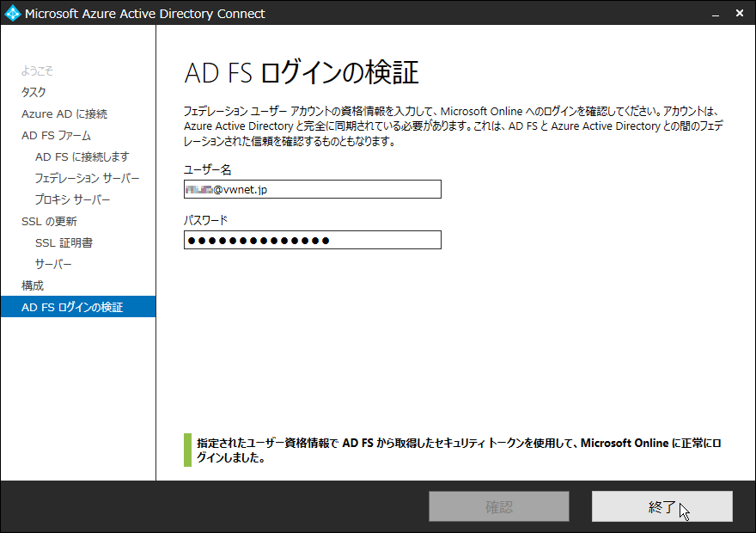Click the Azure AD Connect title icon
The image size is (756, 533).
(13, 13)
